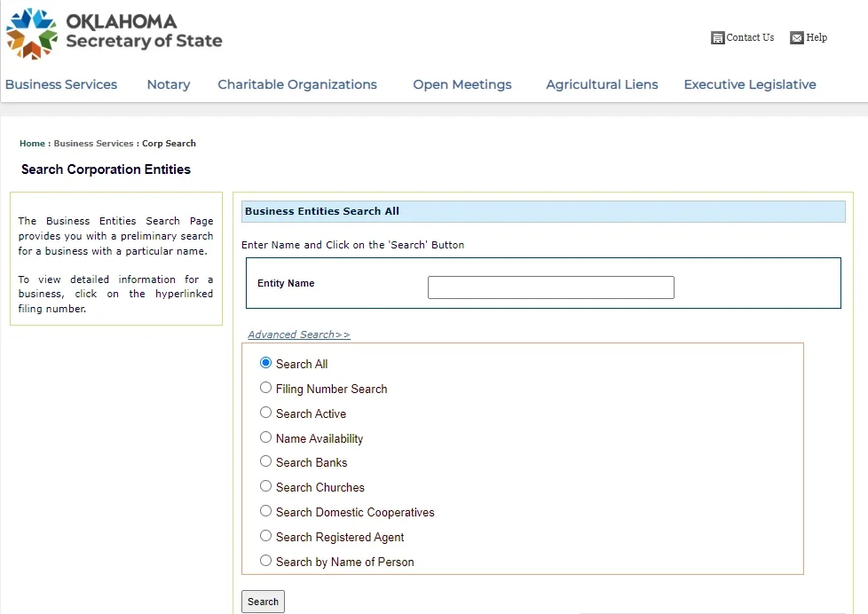Choose the Search Active radio button
Viewport: 868px width, 614px height.
[265, 413]
